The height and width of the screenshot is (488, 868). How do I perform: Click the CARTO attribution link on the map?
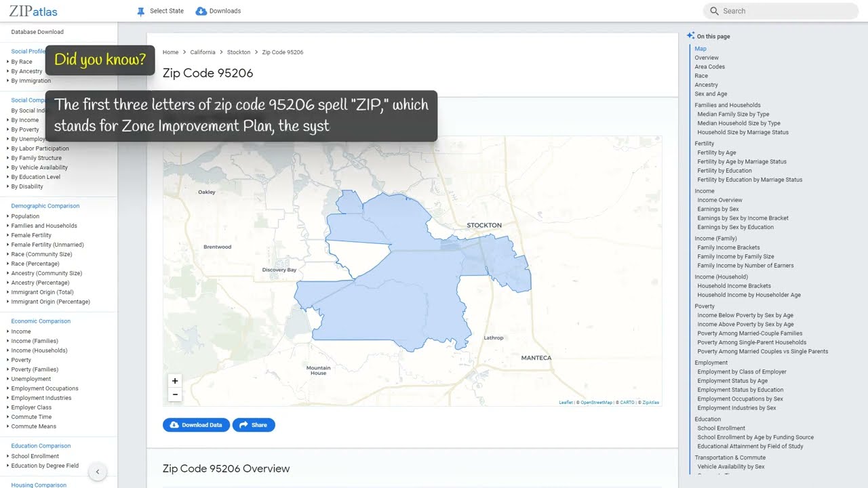click(x=627, y=403)
